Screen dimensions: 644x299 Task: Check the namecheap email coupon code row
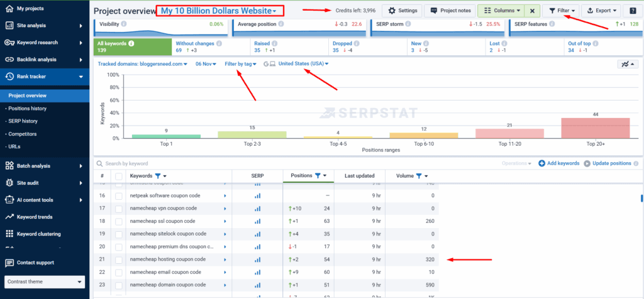tap(119, 273)
